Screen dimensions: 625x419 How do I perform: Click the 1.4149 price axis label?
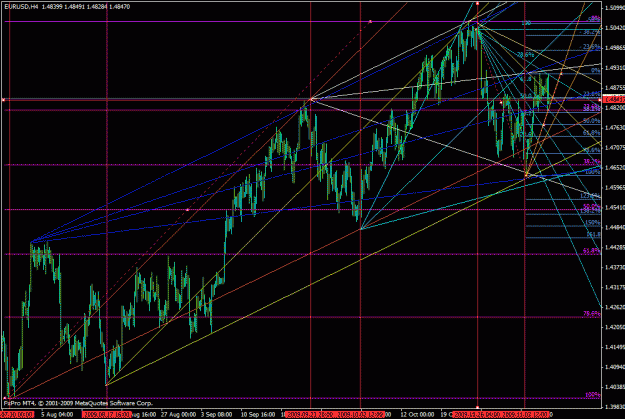[615, 347]
